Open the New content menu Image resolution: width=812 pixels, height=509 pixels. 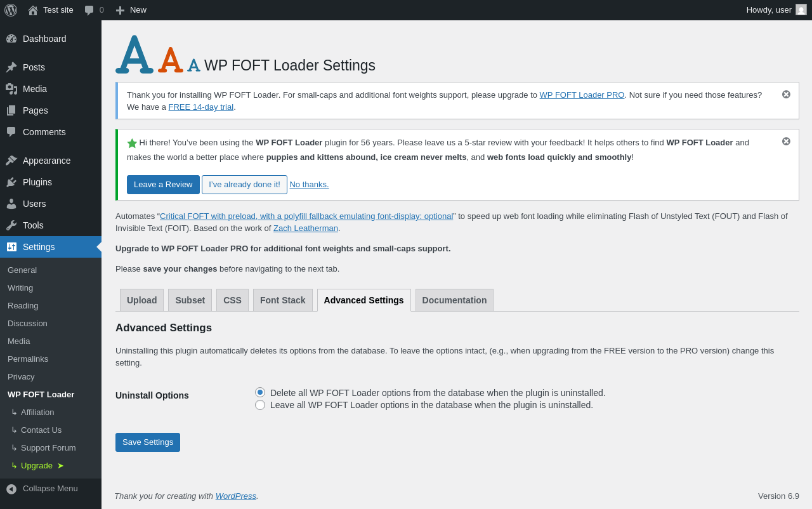pyautogui.click(x=131, y=10)
